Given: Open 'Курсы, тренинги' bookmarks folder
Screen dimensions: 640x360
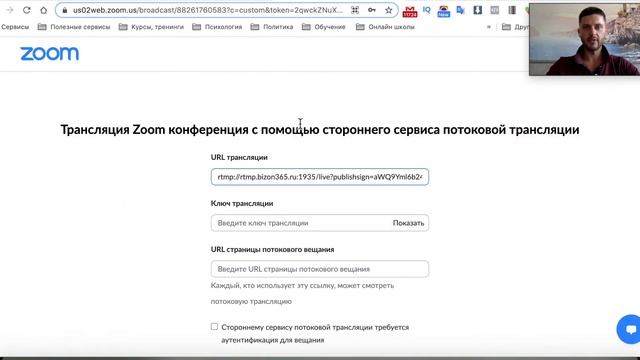Looking at the screenshot, I should tap(151, 27).
